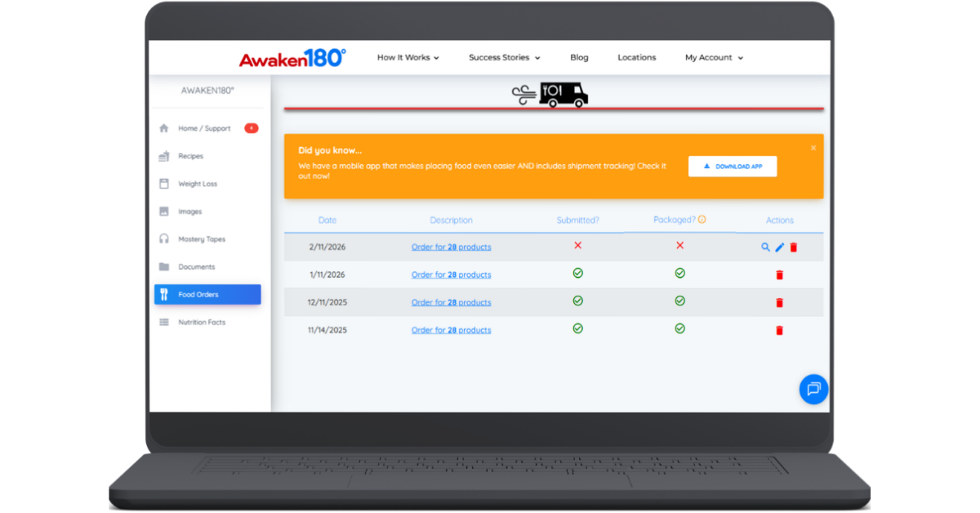This screenshot has height=513, width=980.
Task: Click submitted checkmark for 11/14/2025
Action: pos(577,328)
